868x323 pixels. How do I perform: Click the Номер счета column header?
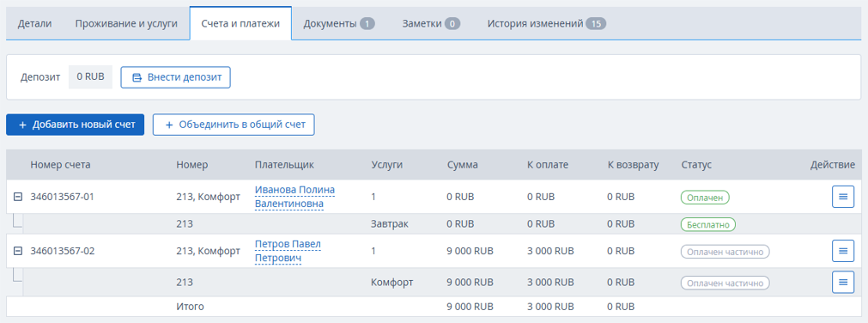click(60, 165)
